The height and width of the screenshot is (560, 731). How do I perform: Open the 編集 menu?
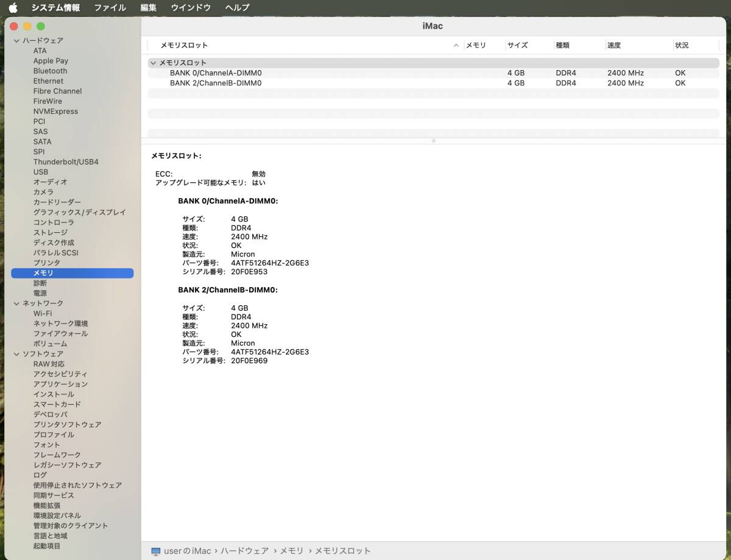(148, 7)
